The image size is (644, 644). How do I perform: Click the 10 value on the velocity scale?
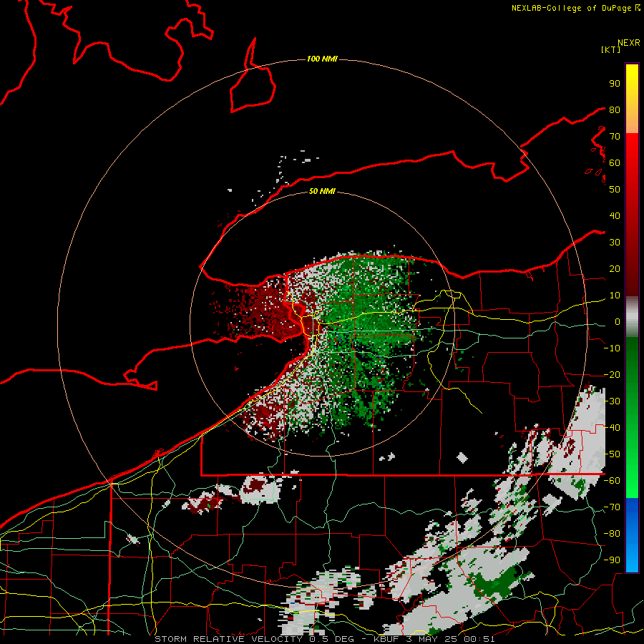pos(615,296)
